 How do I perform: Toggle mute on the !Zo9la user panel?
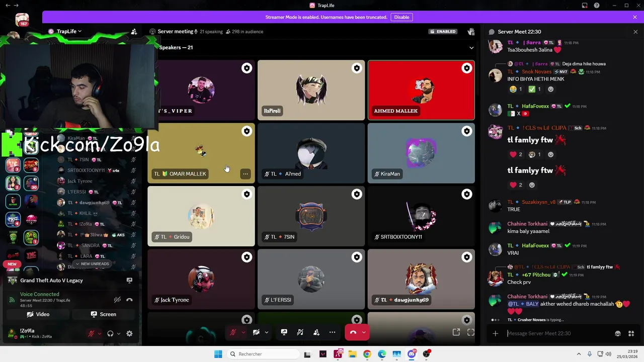coord(91,333)
